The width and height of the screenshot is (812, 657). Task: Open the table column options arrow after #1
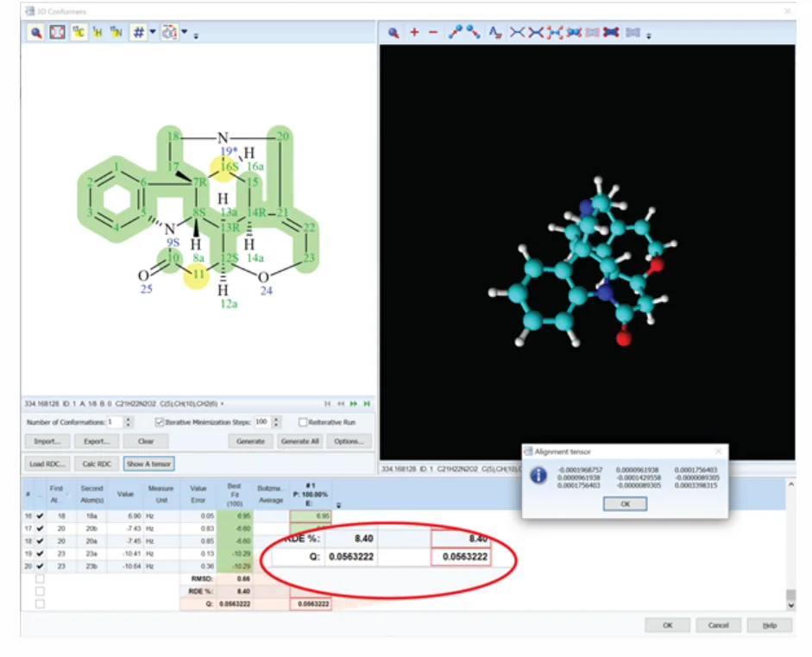pos(338,505)
